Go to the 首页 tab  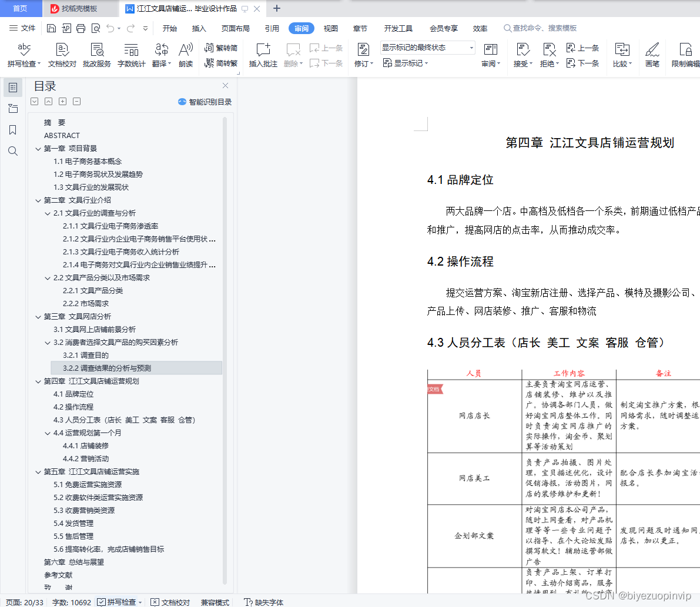click(x=21, y=8)
